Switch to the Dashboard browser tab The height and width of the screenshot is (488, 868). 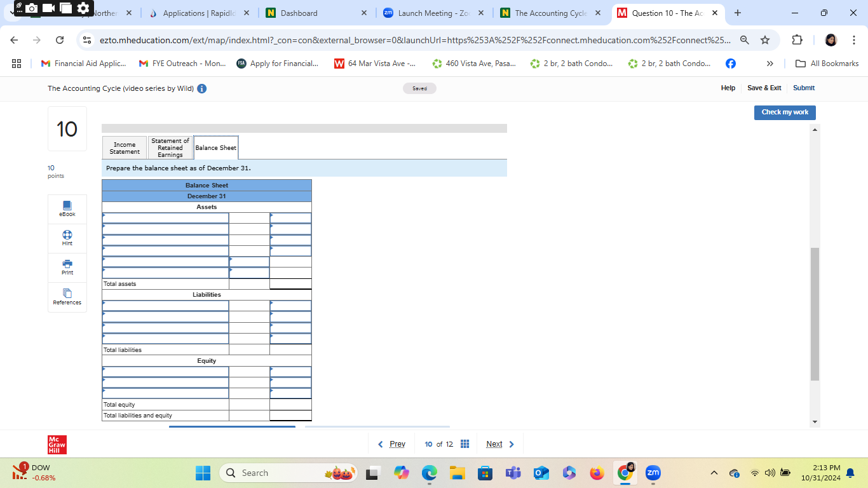(x=315, y=13)
